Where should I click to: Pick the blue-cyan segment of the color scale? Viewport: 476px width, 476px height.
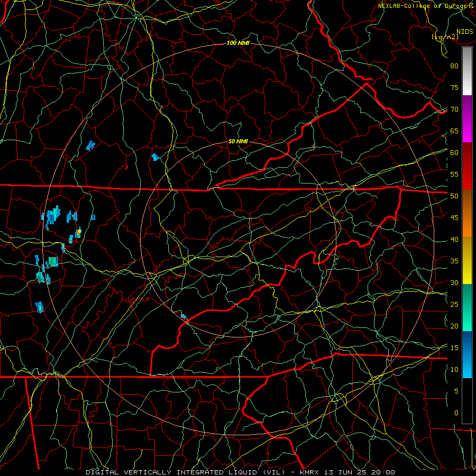[467, 354]
